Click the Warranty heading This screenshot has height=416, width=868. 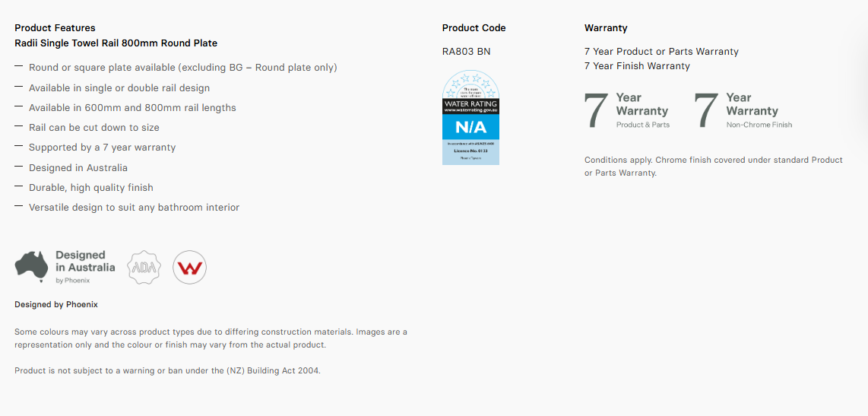(x=606, y=27)
